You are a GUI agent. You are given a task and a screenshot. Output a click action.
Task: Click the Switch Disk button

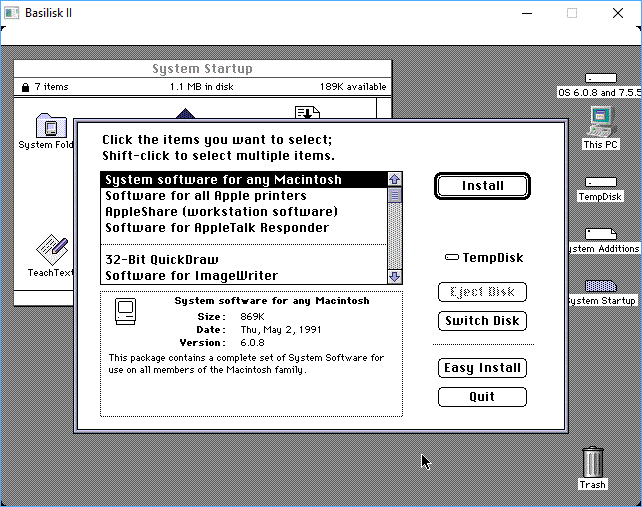tap(482, 321)
